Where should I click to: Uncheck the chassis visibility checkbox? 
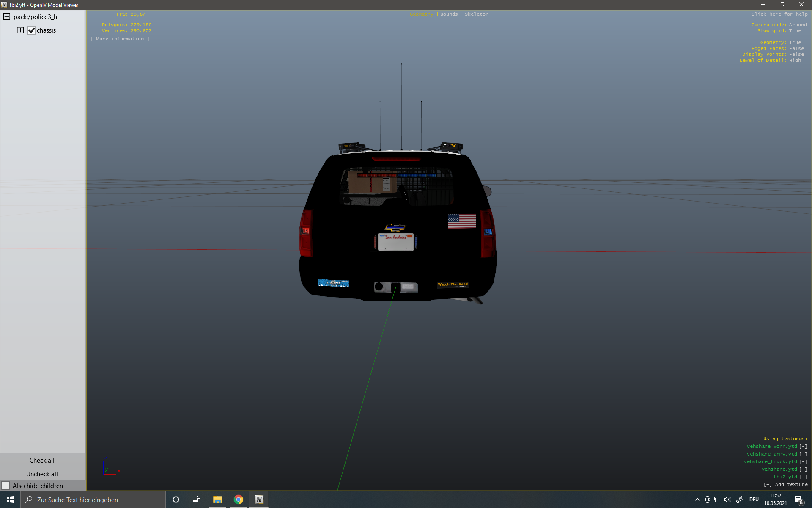31,30
